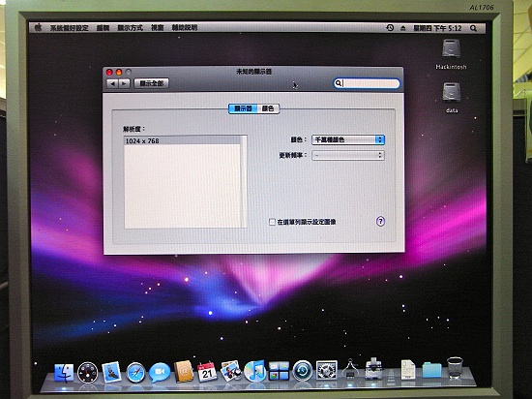Select the Hackintosh drive on desktop
Screen dimensions: 532x399
451,48
